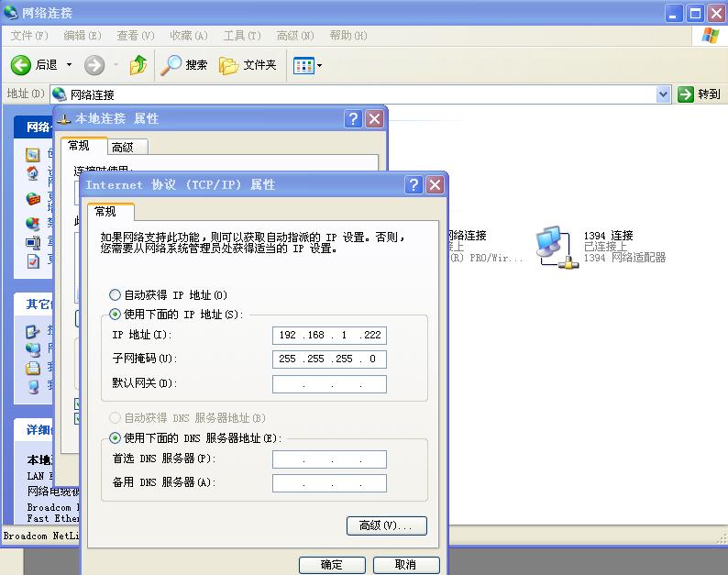
Task: Click the Up folder toolbar icon
Action: pyautogui.click(x=138, y=65)
